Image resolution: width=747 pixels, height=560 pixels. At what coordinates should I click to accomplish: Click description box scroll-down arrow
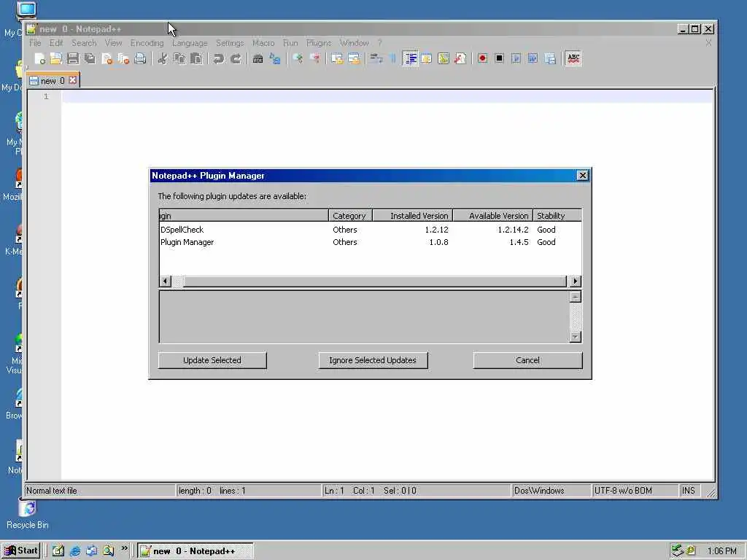tap(575, 337)
